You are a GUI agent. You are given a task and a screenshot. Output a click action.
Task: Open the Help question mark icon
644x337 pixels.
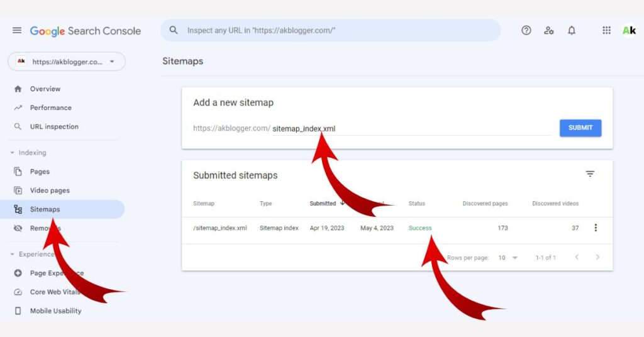pyautogui.click(x=526, y=30)
